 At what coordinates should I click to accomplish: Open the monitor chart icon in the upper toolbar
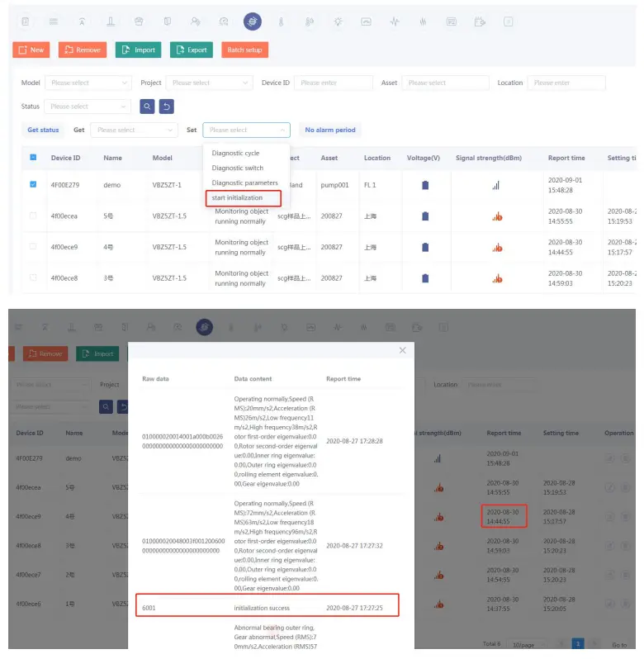366,21
